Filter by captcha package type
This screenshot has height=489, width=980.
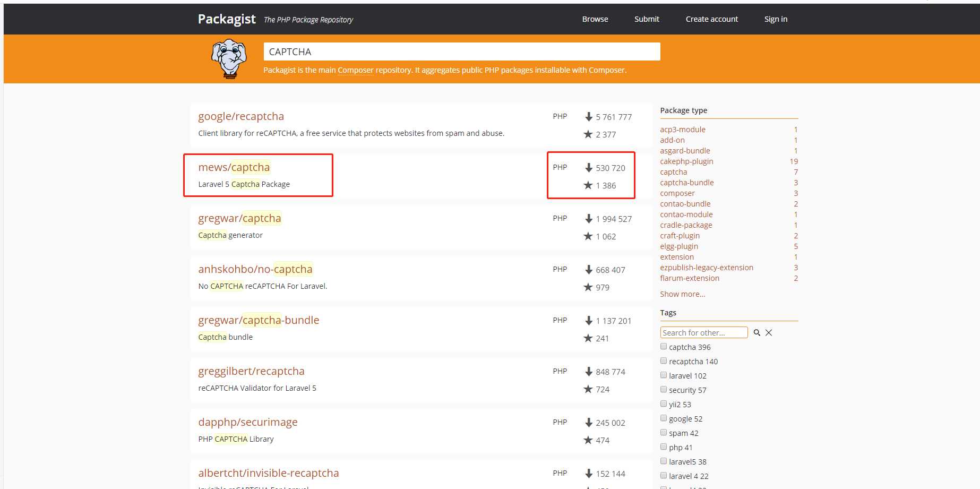(x=673, y=172)
